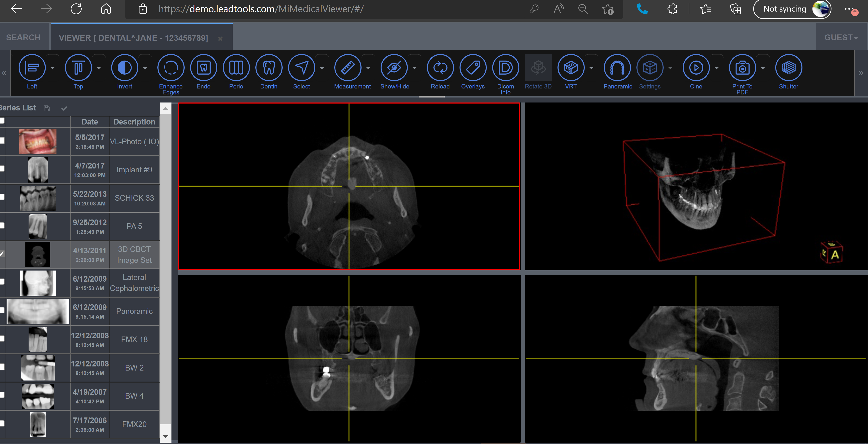This screenshot has width=868, height=444.
Task: Open the FMX20 series thumbnail
Action: coord(38,424)
